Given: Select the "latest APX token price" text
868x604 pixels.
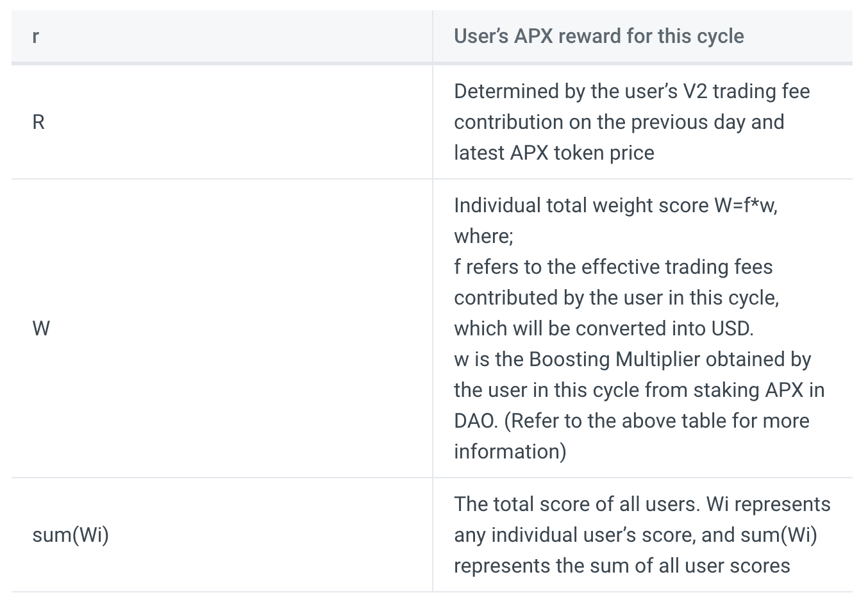Looking at the screenshot, I should (x=554, y=153).
